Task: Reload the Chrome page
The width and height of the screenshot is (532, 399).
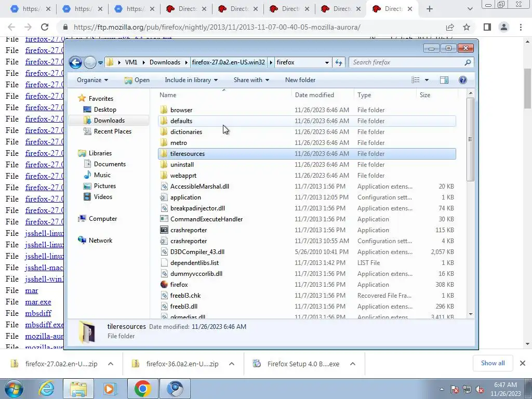Action: (45, 27)
